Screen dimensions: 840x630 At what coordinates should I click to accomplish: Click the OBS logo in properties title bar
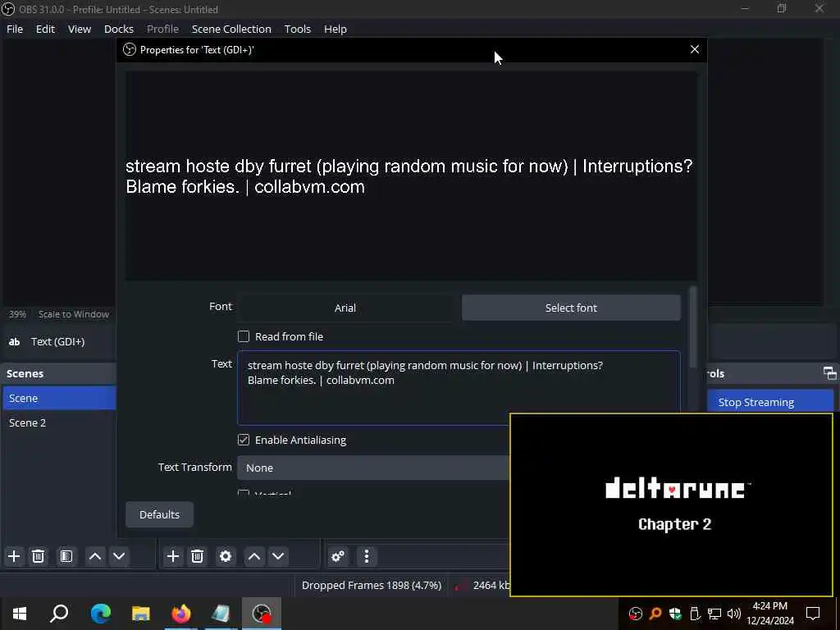[x=129, y=50]
